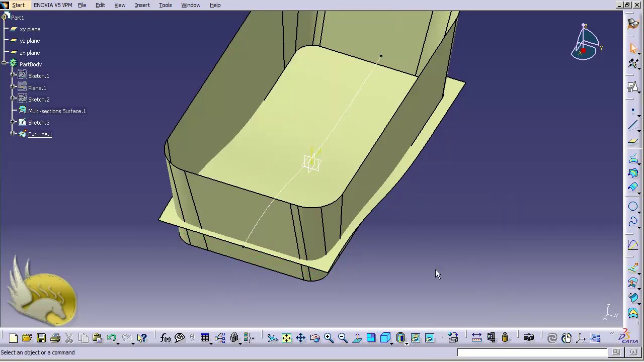Collapse the PartBody tree node
The image size is (644, 362).
coord(5,64)
